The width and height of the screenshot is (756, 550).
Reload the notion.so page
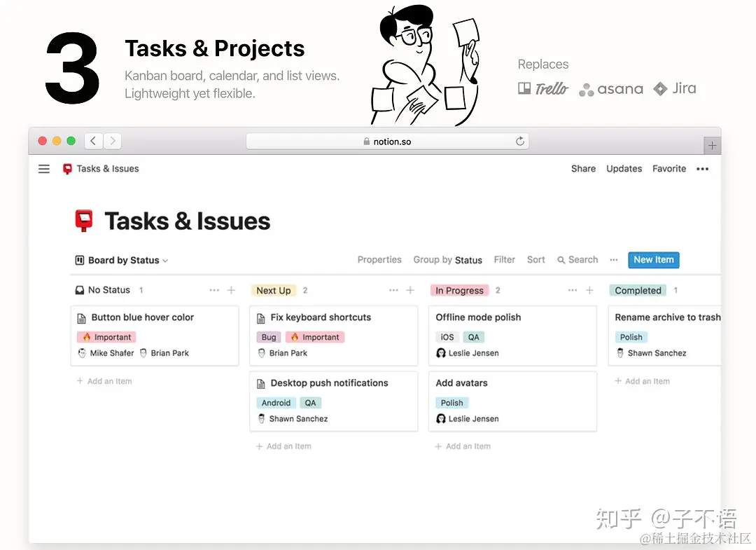pos(519,142)
